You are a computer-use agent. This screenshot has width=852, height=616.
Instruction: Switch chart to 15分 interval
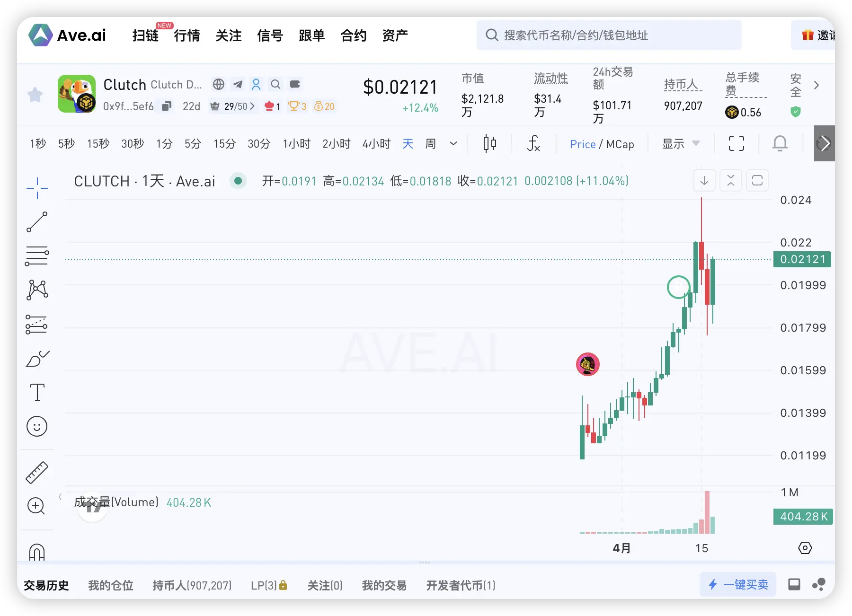point(224,144)
